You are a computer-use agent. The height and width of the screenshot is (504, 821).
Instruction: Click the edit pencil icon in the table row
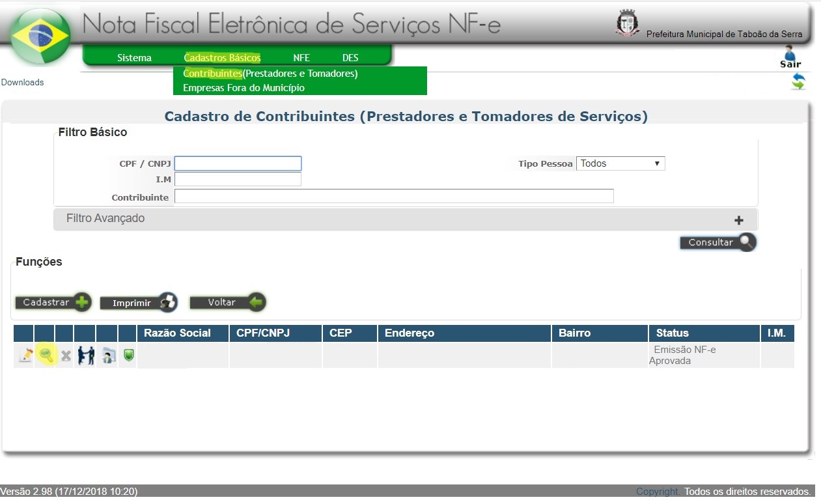tap(25, 356)
